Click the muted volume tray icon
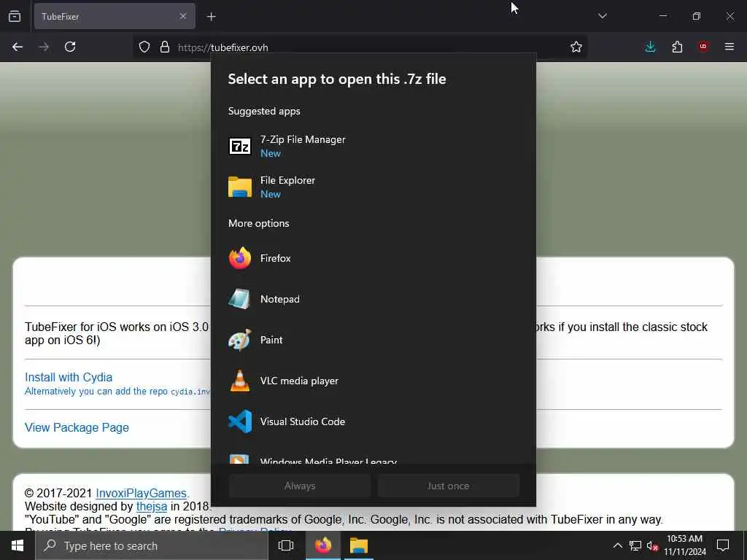Viewport: 747px width, 560px height. point(652,545)
